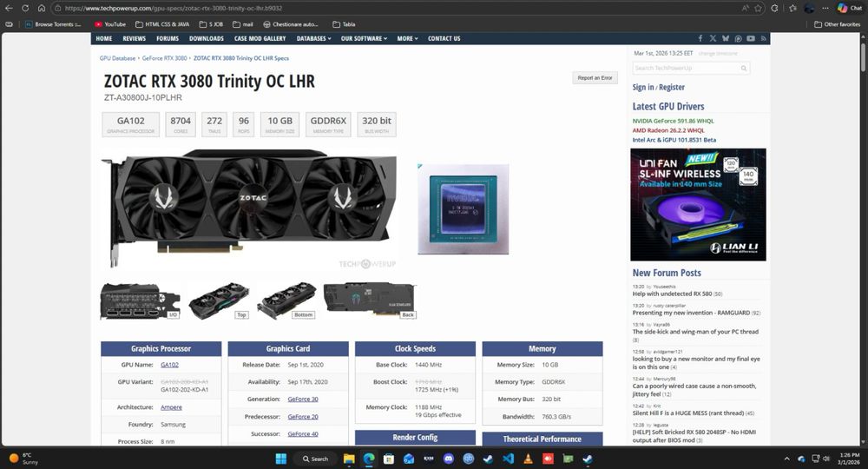The width and height of the screenshot is (868, 469).
Task: Click the volume icon in system tray
Action: pyautogui.click(x=826, y=459)
